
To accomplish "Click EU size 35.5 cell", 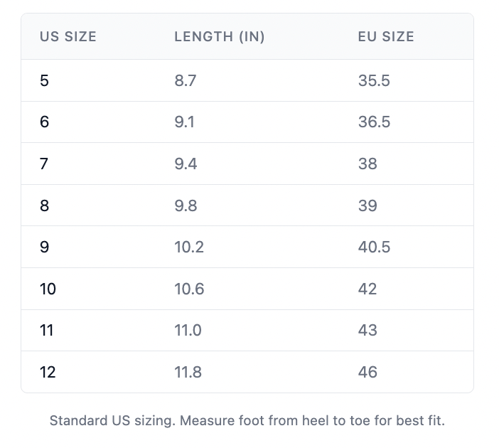I will 374,80.
